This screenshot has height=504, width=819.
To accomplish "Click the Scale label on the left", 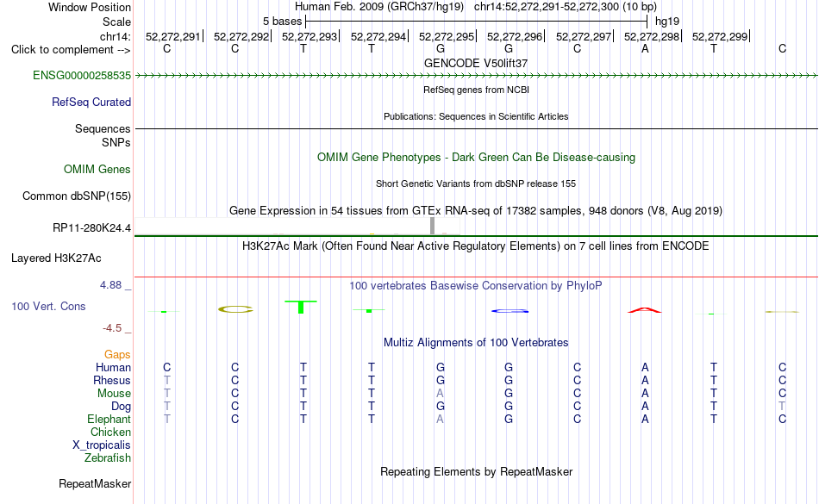I will coord(116,22).
